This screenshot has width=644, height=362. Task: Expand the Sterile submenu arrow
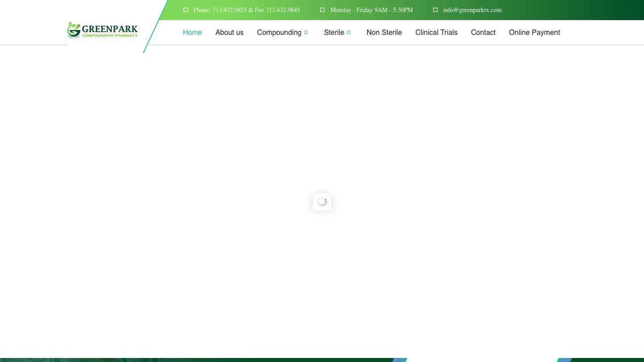pyautogui.click(x=349, y=32)
